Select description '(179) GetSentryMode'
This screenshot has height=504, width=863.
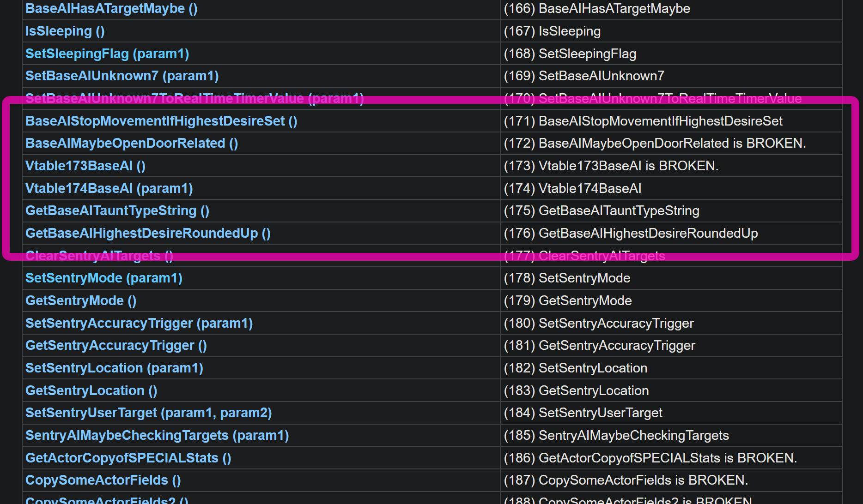[x=568, y=300]
